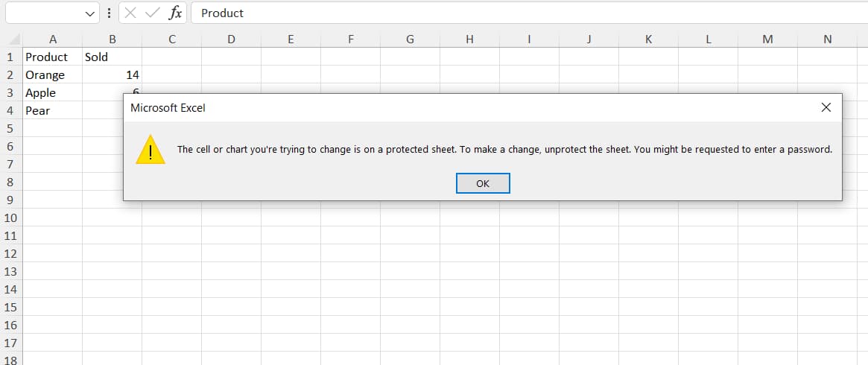Select row 17 header
The width and height of the screenshot is (868, 365).
click(x=11, y=343)
